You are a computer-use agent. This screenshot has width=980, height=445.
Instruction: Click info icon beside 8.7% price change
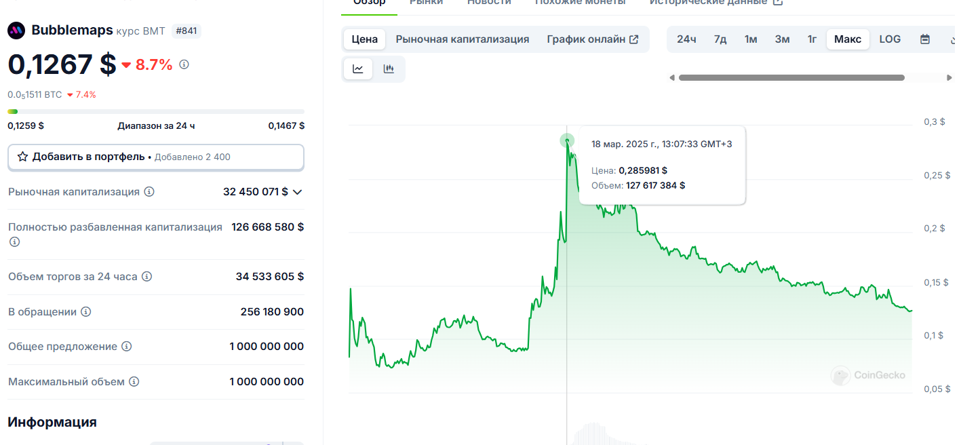point(184,64)
